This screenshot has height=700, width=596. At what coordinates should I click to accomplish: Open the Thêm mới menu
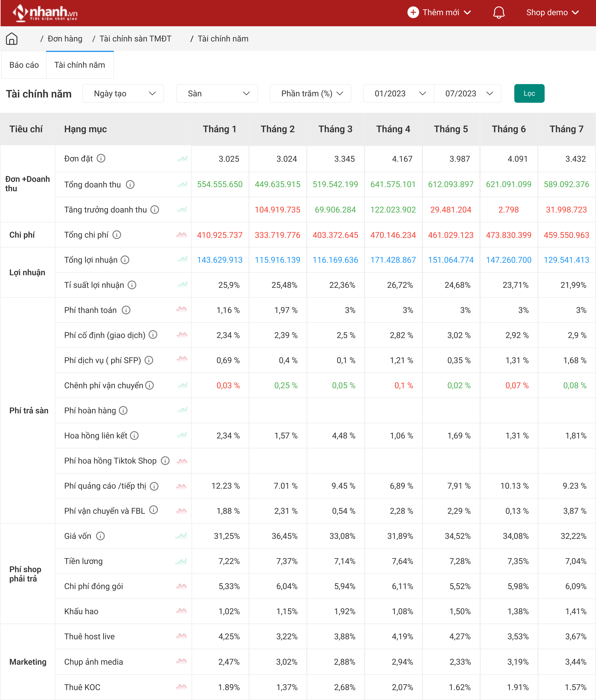(x=439, y=13)
